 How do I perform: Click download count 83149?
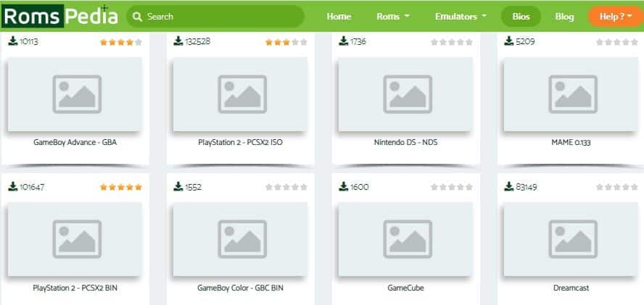(x=527, y=187)
